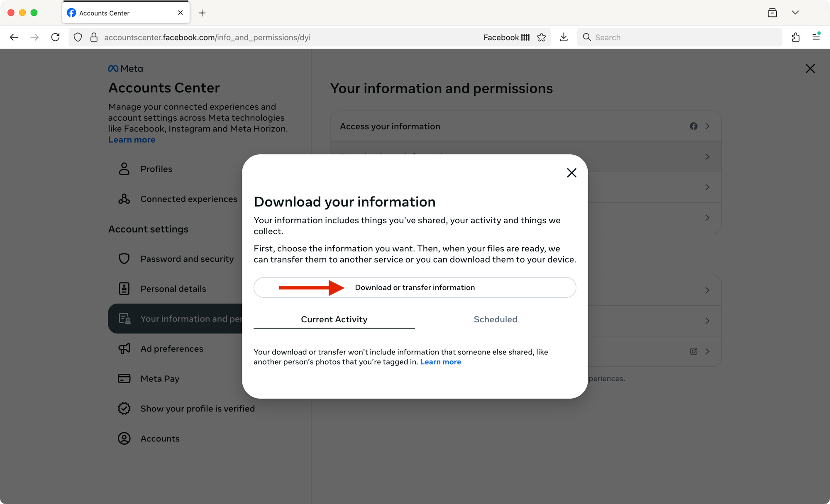Switch to the Scheduled tab
Viewport: 830px width, 504px height.
point(495,319)
